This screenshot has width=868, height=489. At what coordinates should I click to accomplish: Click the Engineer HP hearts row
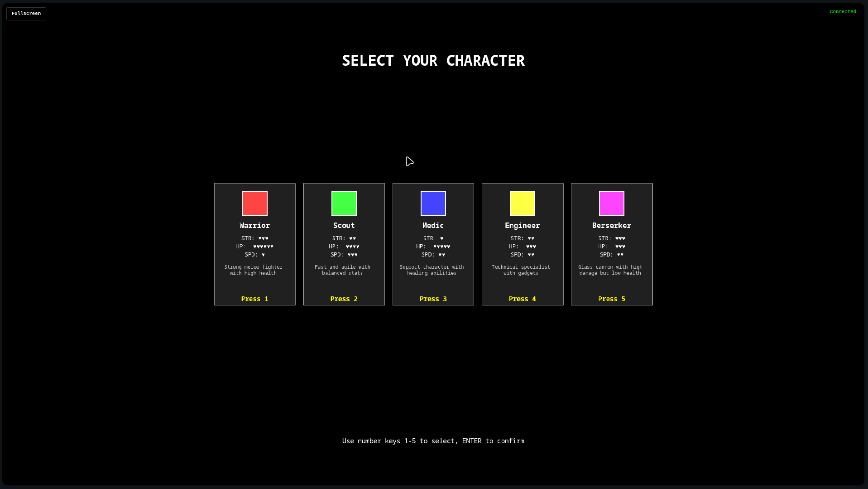click(x=523, y=247)
